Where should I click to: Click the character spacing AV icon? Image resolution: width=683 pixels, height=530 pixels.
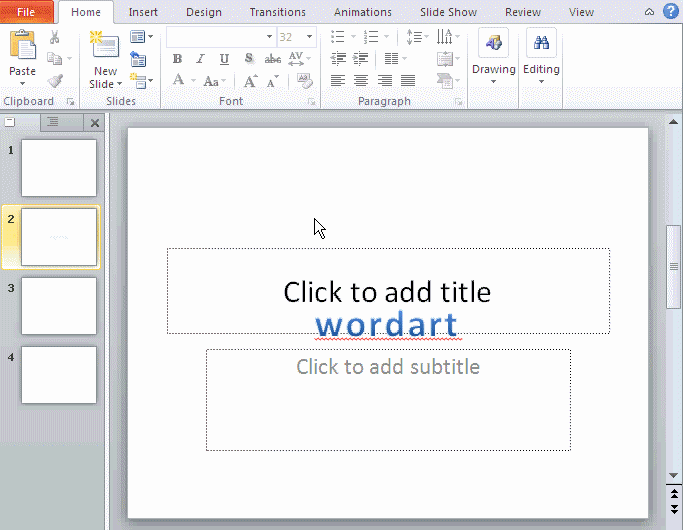pyautogui.click(x=296, y=58)
